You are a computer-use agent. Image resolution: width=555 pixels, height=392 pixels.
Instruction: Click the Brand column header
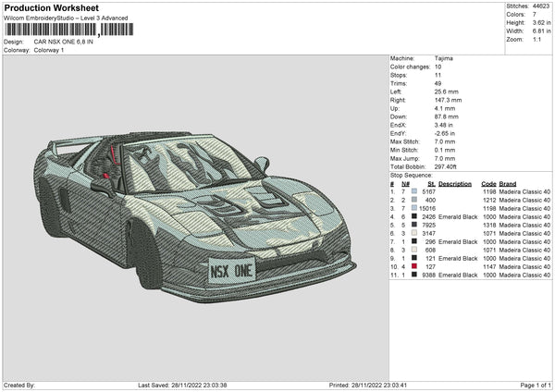[508, 183]
